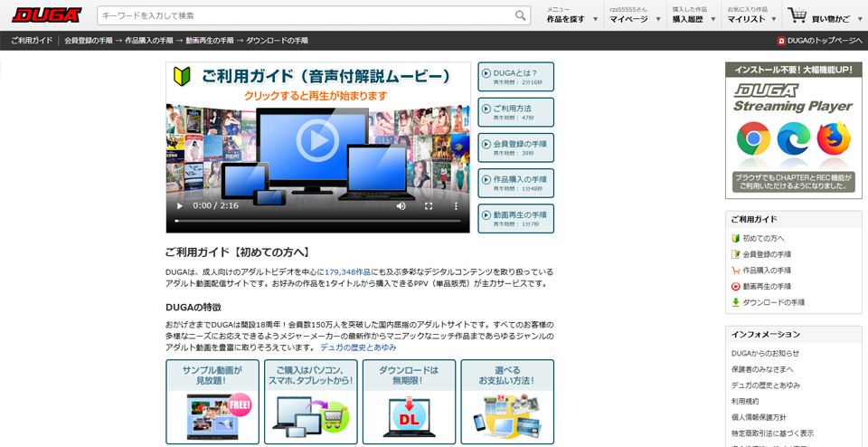Click green download arrow beside ダウンロードの手順
Viewport: 868px width, 447px height.
(x=736, y=302)
